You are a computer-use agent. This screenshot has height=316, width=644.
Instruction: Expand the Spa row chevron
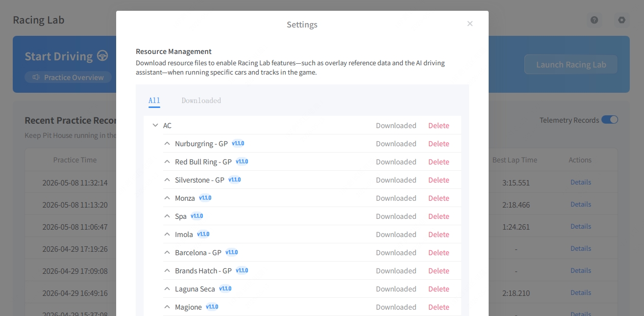[x=167, y=216]
